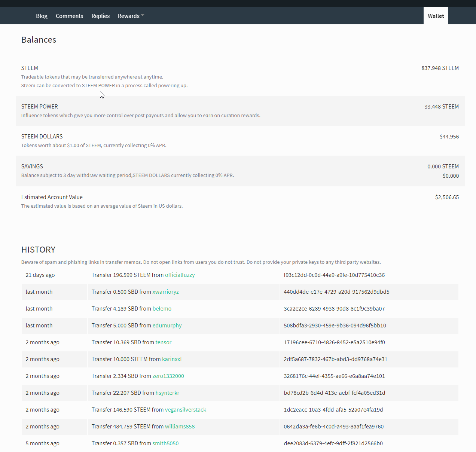476x452 pixels.
Task: Open the Replies tab
Action: (x=100, y=16)
